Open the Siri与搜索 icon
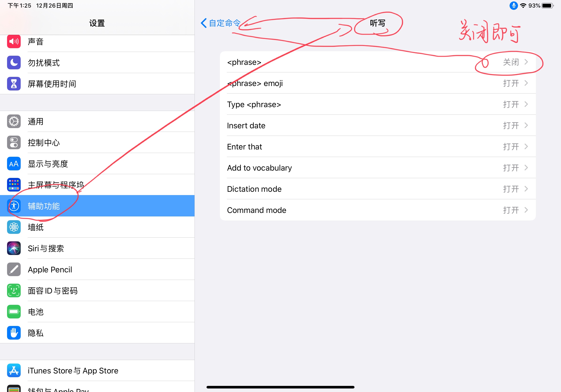Image resolution: width=561 pixels, height=392 pixels. coord(14,248)
